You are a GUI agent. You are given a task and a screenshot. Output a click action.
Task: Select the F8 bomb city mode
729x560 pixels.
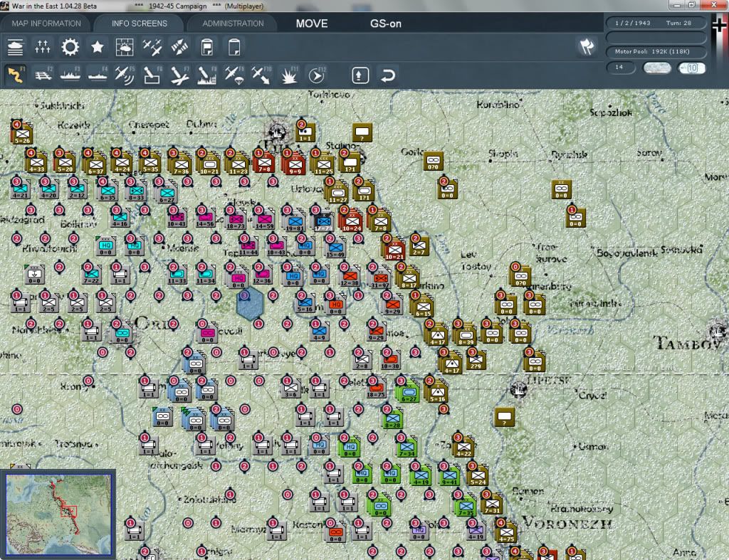coord(207,75)
